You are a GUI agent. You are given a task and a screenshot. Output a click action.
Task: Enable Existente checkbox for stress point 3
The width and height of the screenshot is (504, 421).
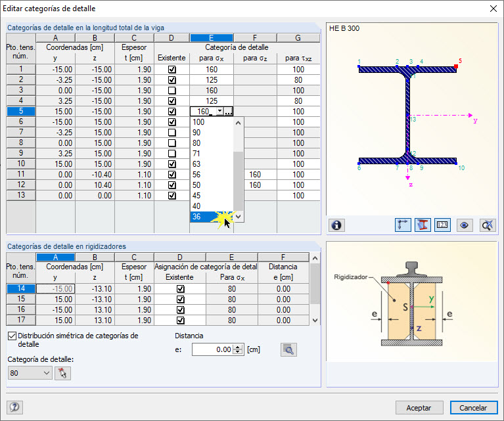coord(172,90)
